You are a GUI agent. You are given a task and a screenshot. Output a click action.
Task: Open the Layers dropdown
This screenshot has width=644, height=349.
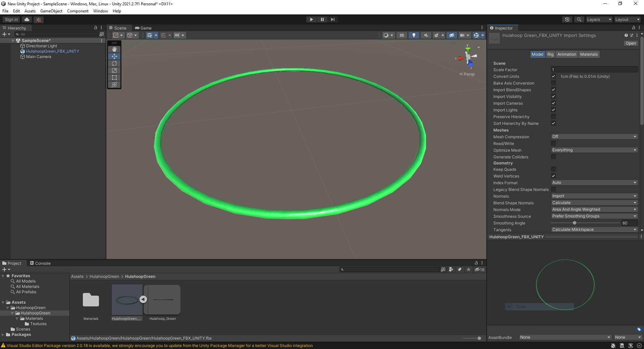(599, 19)
